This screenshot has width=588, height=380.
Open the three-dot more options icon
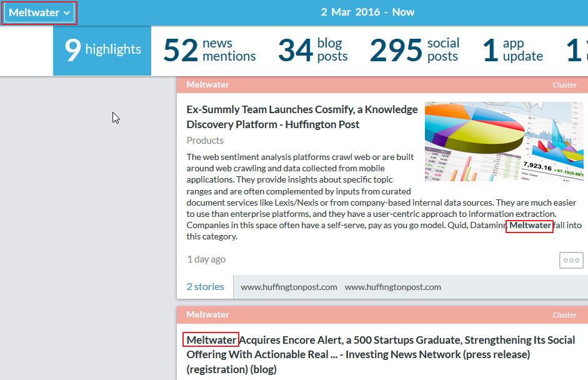coord(571,260)
